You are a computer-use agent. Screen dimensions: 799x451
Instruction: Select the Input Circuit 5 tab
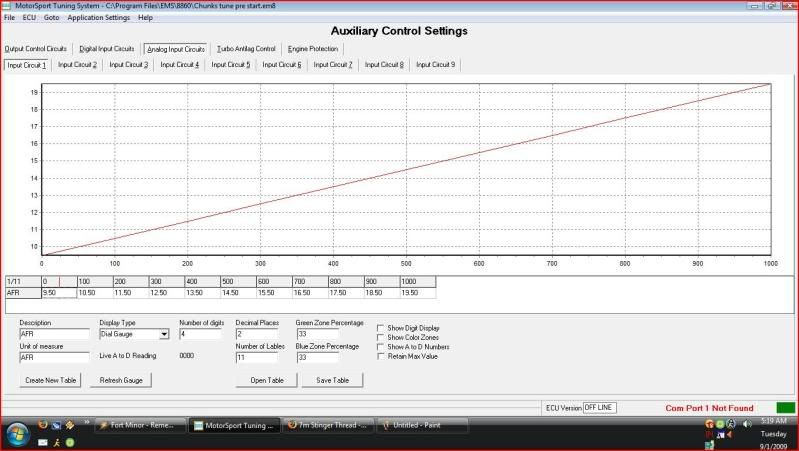(x=231, y=65)
